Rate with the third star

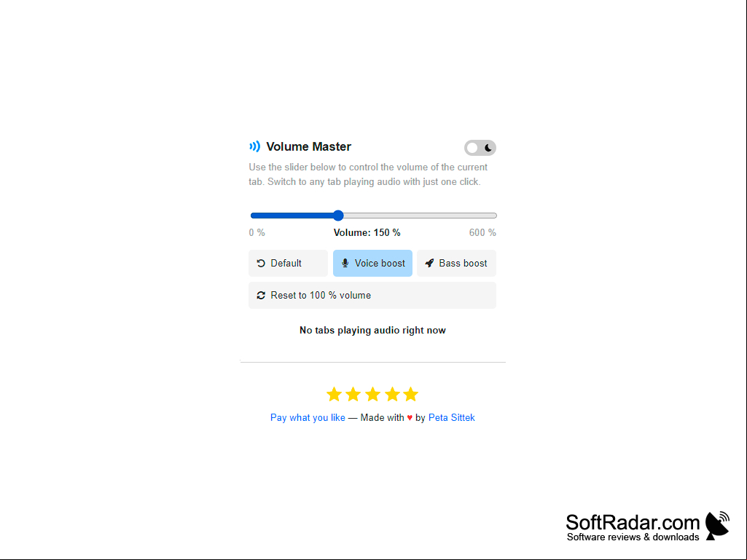point(372,394)
